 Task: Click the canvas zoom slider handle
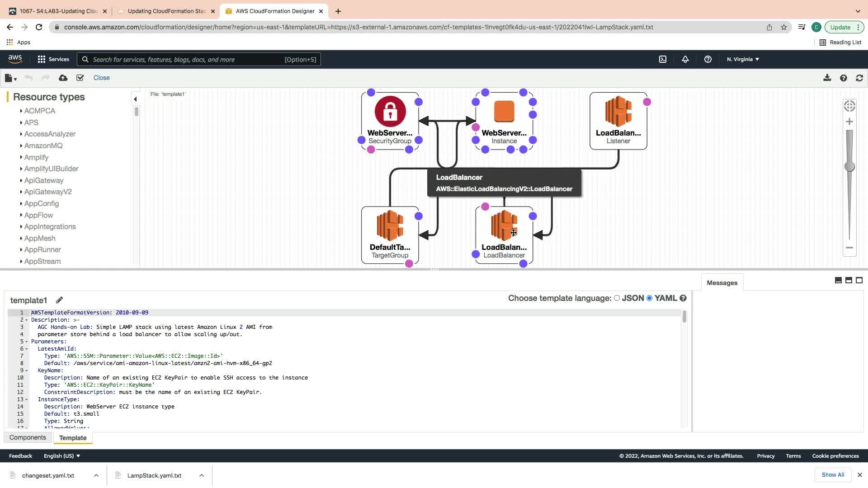point(849,167)
